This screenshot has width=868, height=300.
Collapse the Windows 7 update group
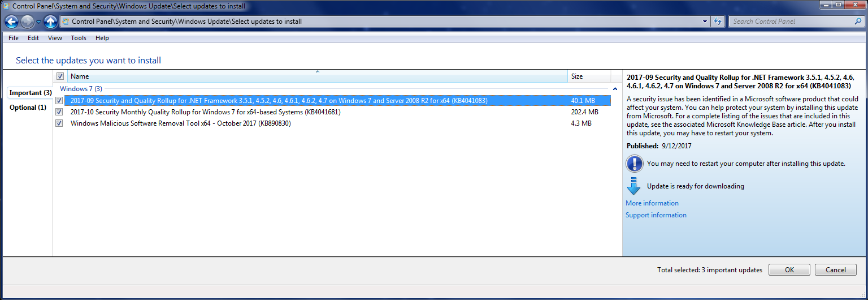[614, 89]
